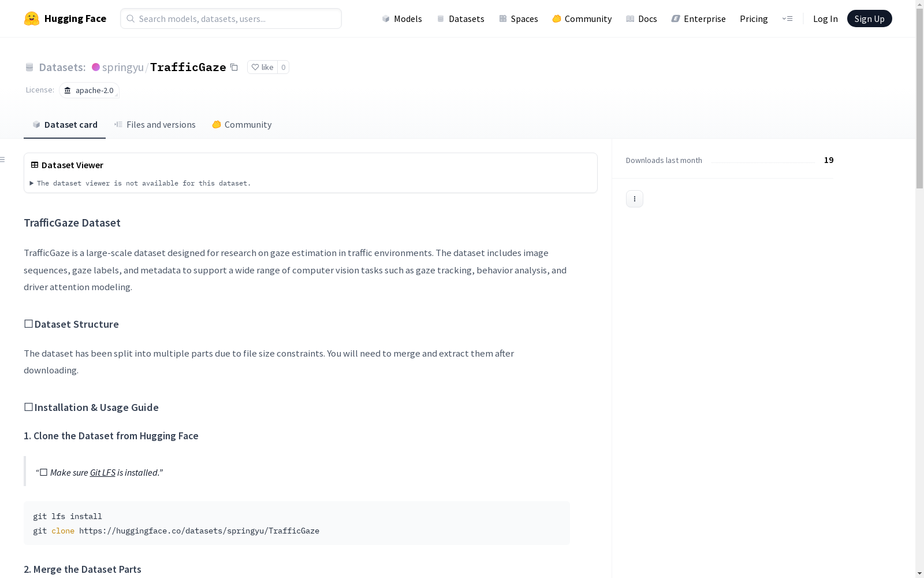Go to Datasets in the navigation
Viewport: 924px width, 578px height.
tap(460, 18)
